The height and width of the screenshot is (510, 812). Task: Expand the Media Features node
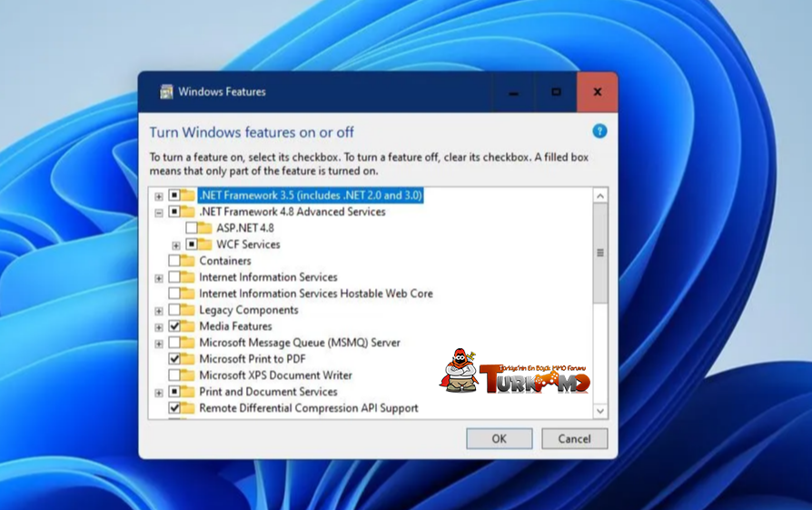[x=159, y=327]
